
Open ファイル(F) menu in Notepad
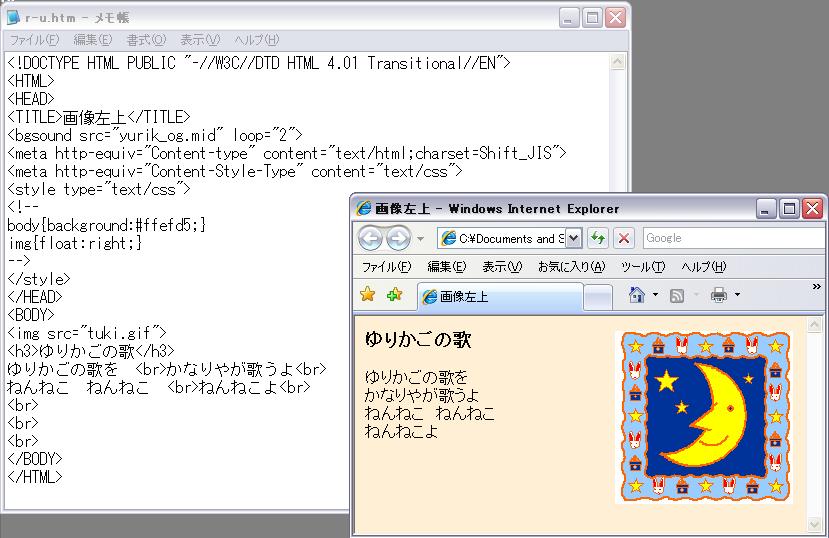coord(34,40)
